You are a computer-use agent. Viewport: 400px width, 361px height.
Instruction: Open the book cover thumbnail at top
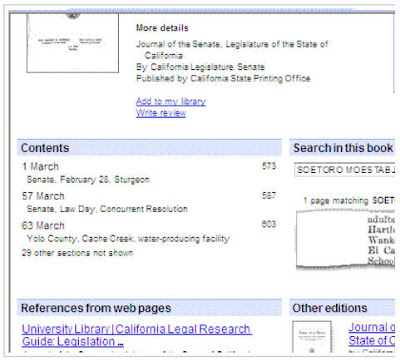point(73,43)
